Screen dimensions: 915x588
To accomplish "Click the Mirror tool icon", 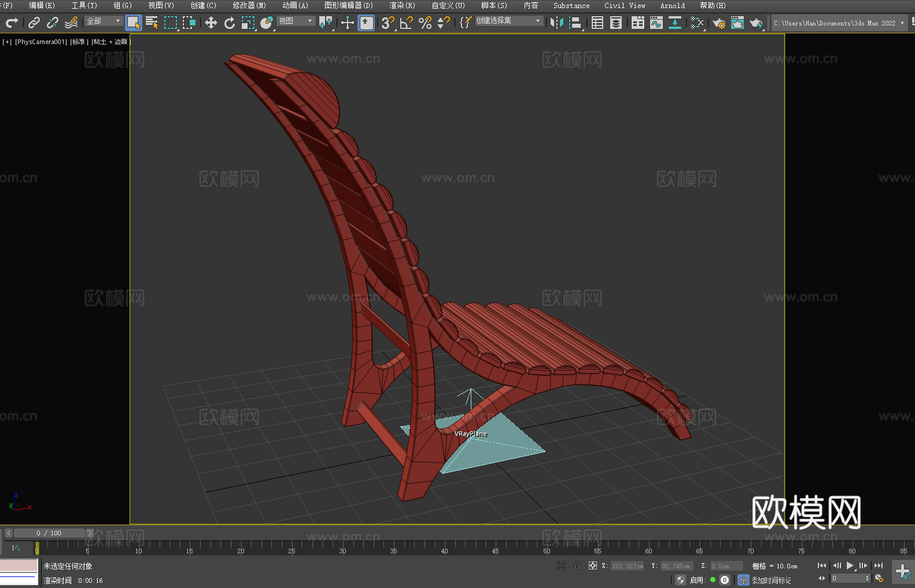I will pyautogui.click(x=557, y=23).
